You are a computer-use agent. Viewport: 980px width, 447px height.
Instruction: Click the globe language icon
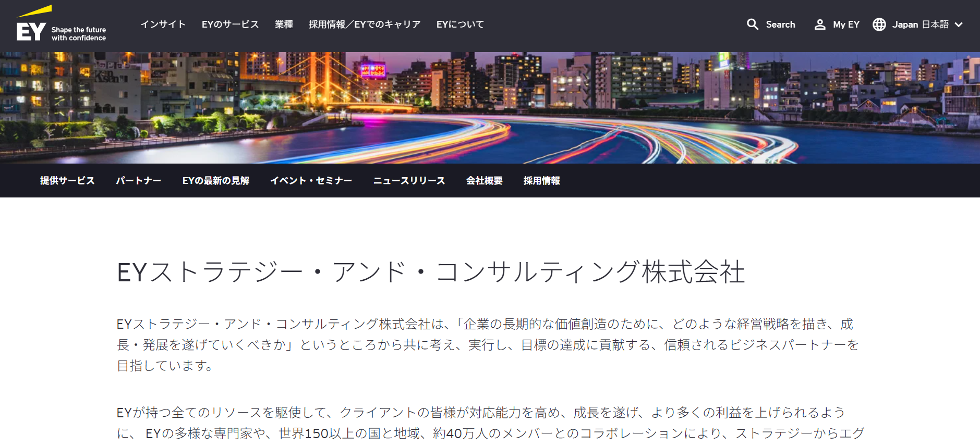coord(879,24)
